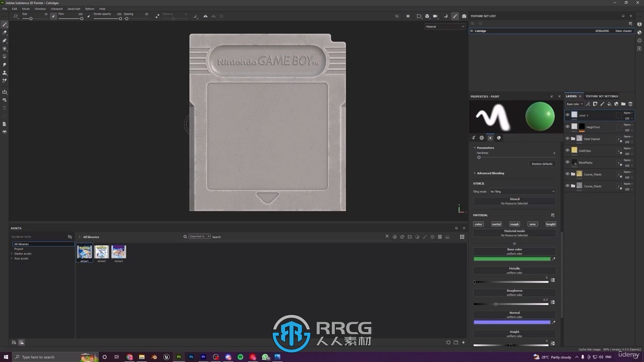This screenshot has width=644, height=362.
Task: Toggle the nrm channel button
Action: point(532,224)
